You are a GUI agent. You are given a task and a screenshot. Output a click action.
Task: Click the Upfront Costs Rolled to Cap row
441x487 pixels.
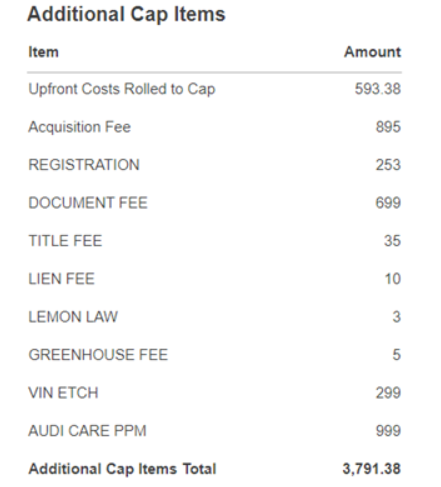(214, 89)
